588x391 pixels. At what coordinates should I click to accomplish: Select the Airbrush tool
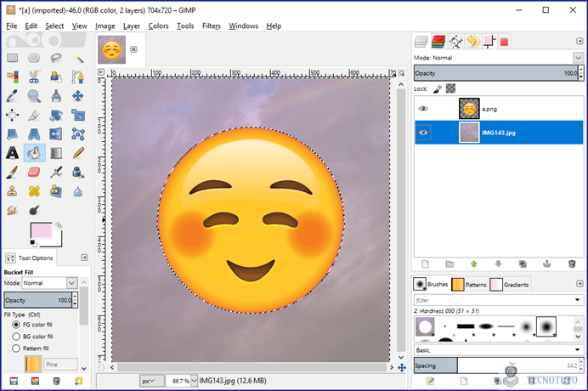pyautogui.click(x=56, y=173)
